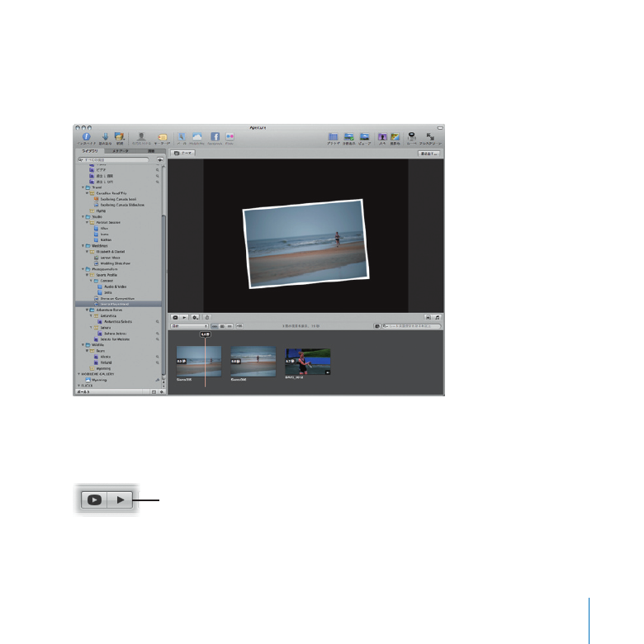Select the first beach slide thumbnail
Viewport: 644px width, 644px height.
[x=199, y=361]
